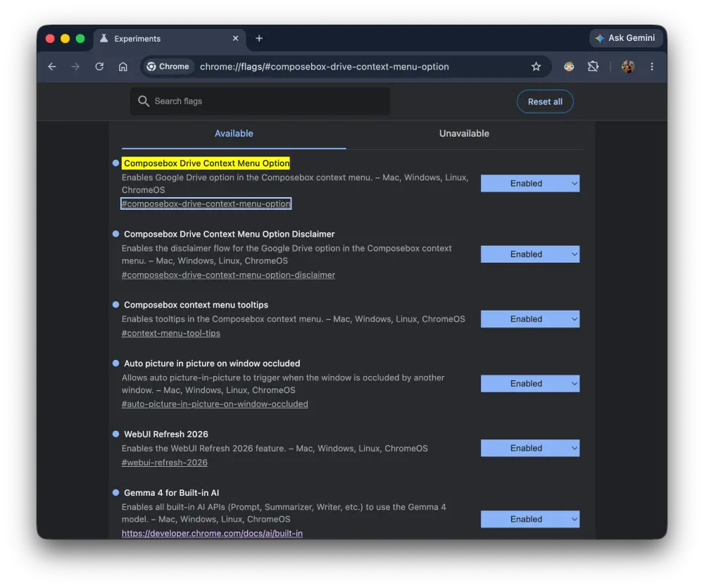
Task: Click blue dot beside Auto picture in picture
Action: click(x=116, y=363)
